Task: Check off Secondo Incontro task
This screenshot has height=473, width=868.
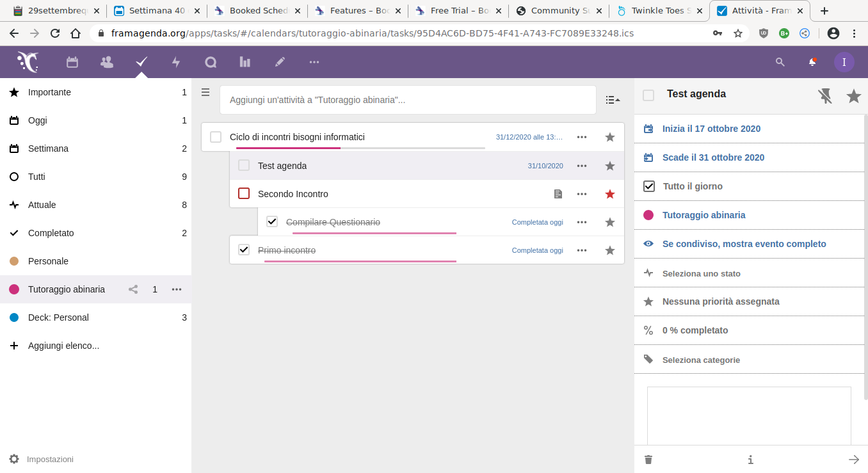Action: point(244,193)
